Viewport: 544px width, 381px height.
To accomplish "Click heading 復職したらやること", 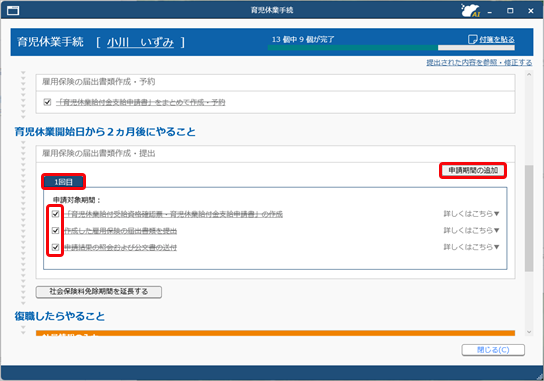I will [x=60, y=316].
